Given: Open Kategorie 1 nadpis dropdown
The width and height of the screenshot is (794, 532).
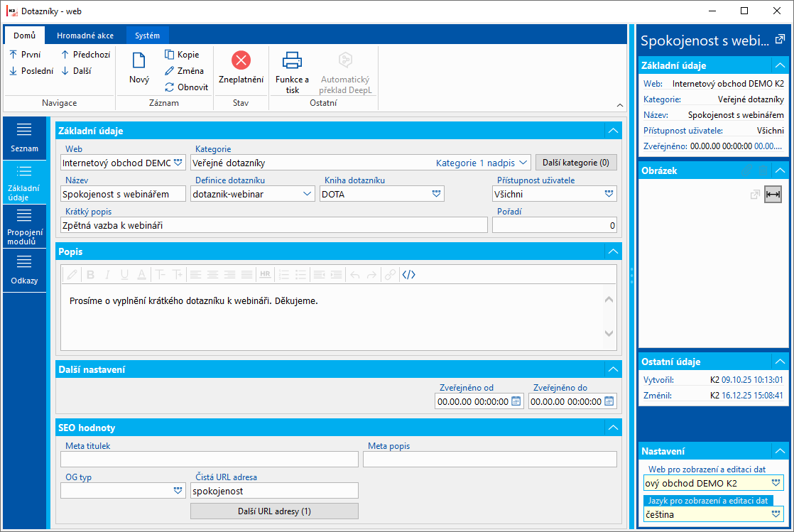Looking at the screenshot, I should tap(523, 163).
